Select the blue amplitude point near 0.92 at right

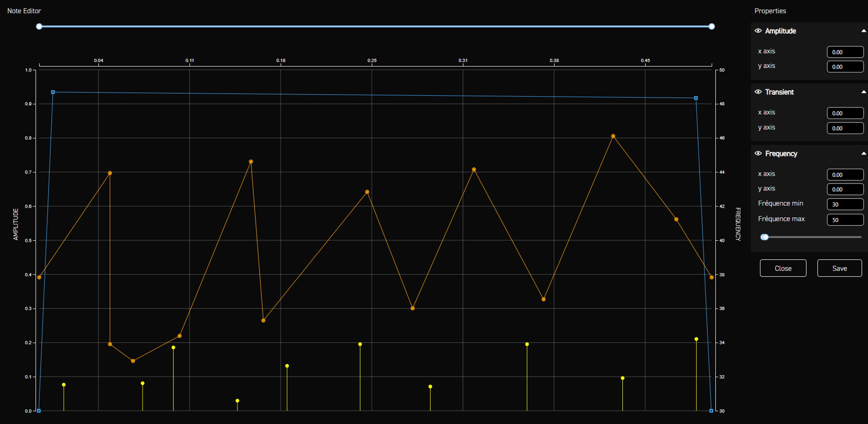click(696, 98)
